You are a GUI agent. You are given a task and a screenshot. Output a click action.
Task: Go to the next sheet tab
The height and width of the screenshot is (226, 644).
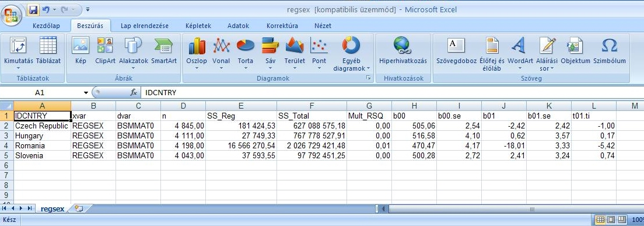tap(21, 208)
